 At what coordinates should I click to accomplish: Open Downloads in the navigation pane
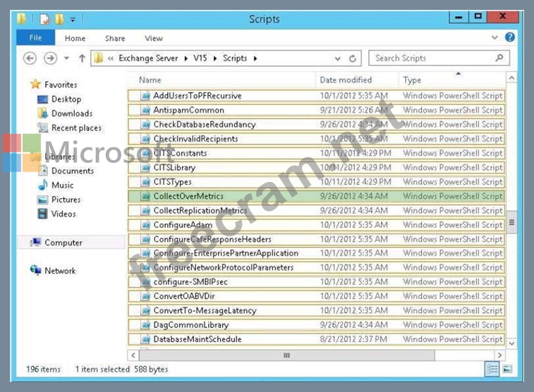[72, 114]
